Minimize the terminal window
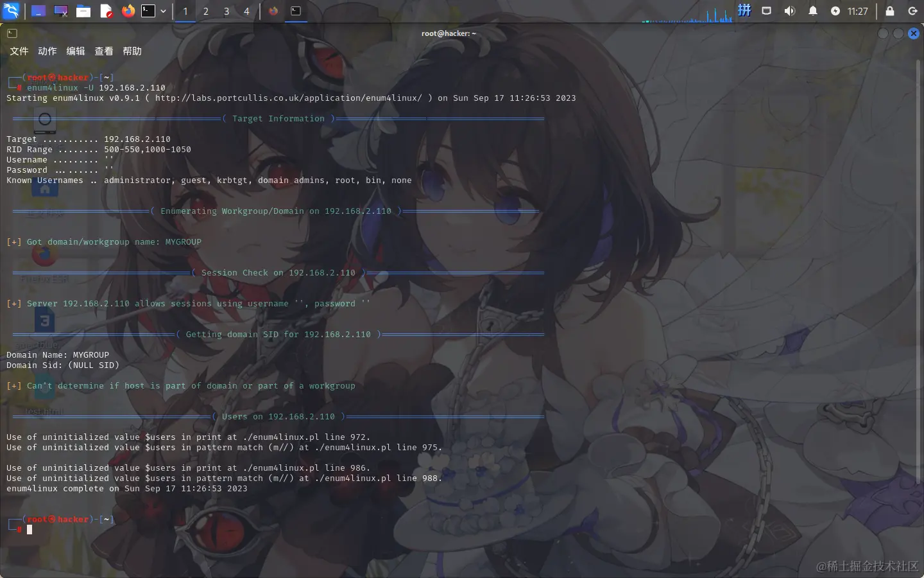This screenshot has height=578, width=924. coord(883,33)
